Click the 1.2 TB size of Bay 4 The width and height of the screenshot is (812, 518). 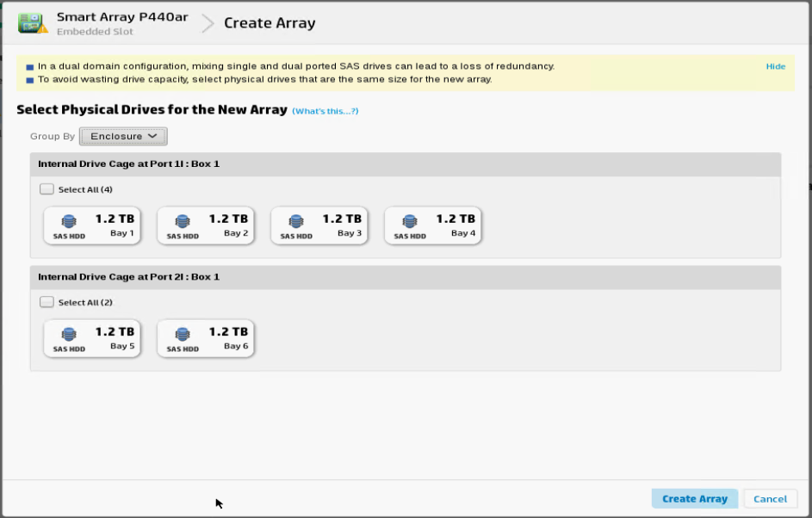click(456, 219)
